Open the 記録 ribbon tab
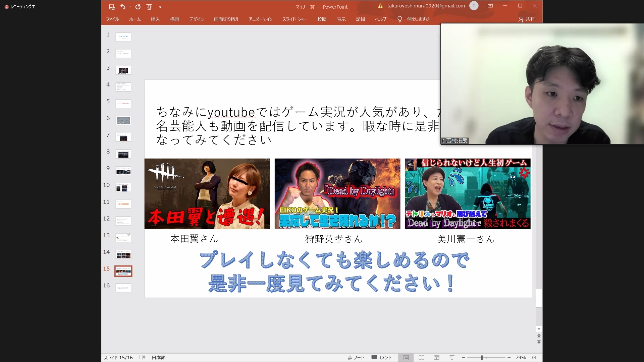 click(x=361, y=19)
